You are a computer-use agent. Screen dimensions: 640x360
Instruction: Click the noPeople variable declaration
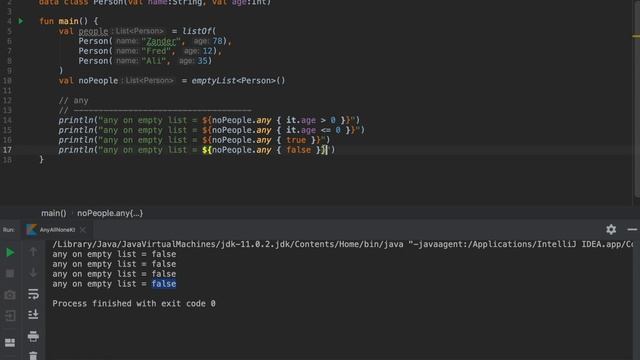coord(98,81)
